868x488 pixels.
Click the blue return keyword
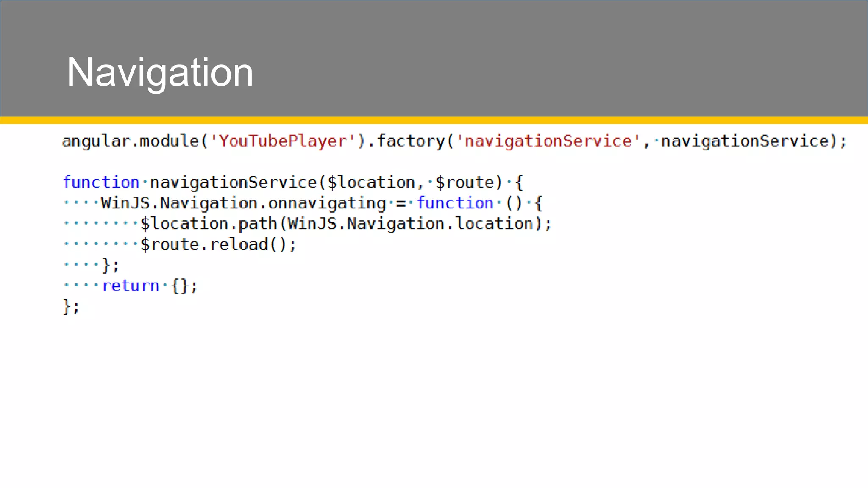point(131,286)
